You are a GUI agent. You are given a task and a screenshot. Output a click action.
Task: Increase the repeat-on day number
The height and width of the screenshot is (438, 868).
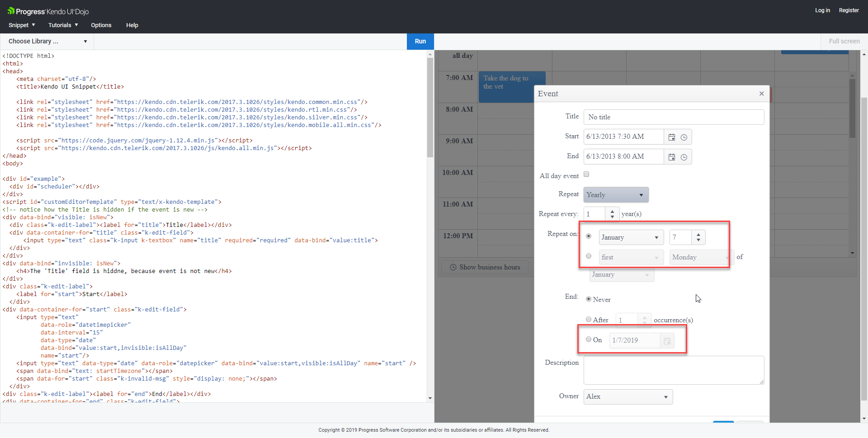pos(698,235)
